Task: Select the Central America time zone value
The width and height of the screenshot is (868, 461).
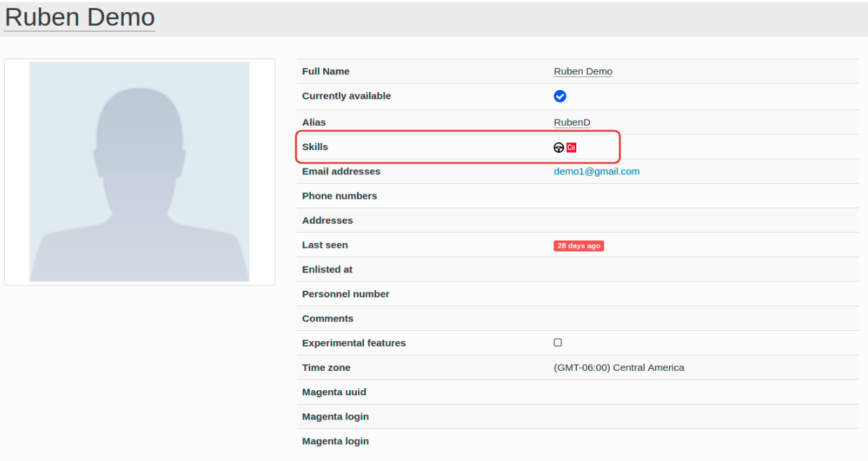Action: click(618, 367)
